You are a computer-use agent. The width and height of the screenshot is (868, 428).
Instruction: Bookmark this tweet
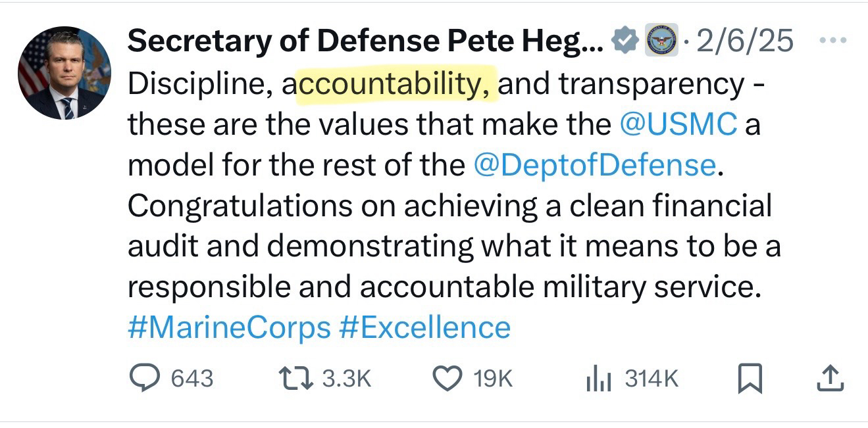pos(750,379)
